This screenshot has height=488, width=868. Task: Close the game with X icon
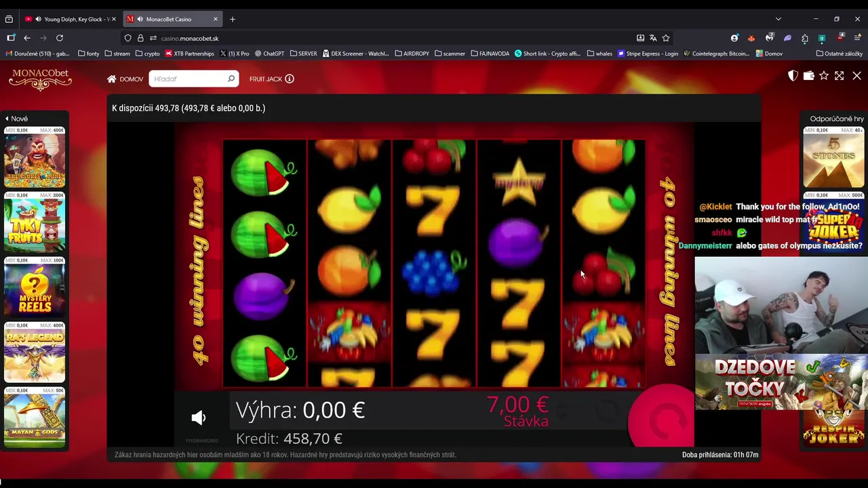pos(856,76)
